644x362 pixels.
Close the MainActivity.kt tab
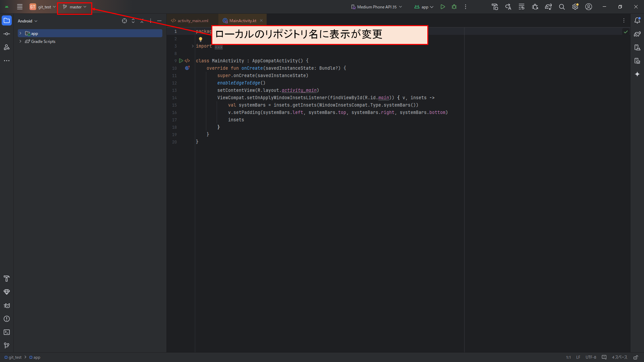pyautogui.click(x=261, y=21)
